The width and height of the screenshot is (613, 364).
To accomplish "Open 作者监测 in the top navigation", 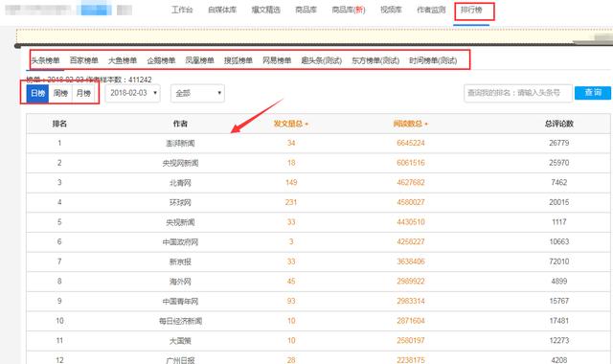I will click(x=431, y=10).
